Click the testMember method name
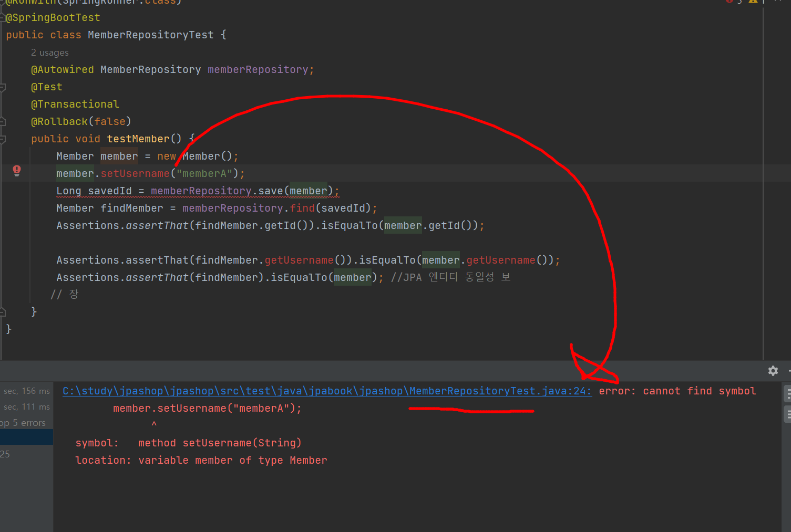Screen dimensions: 791x532 (138, 139)
